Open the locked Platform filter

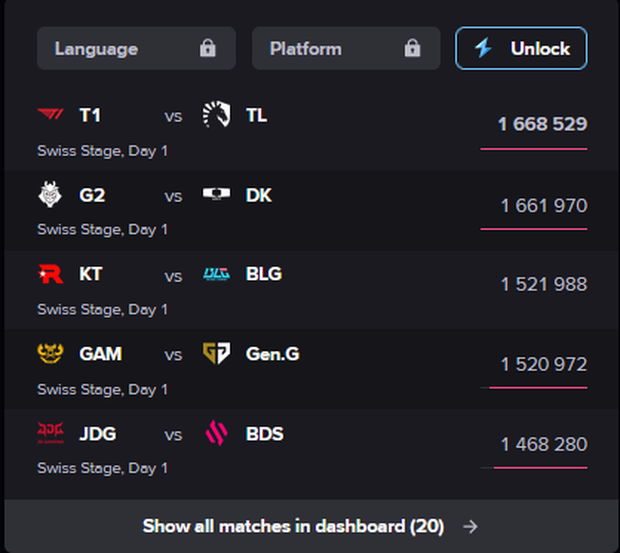coord(345,48)
